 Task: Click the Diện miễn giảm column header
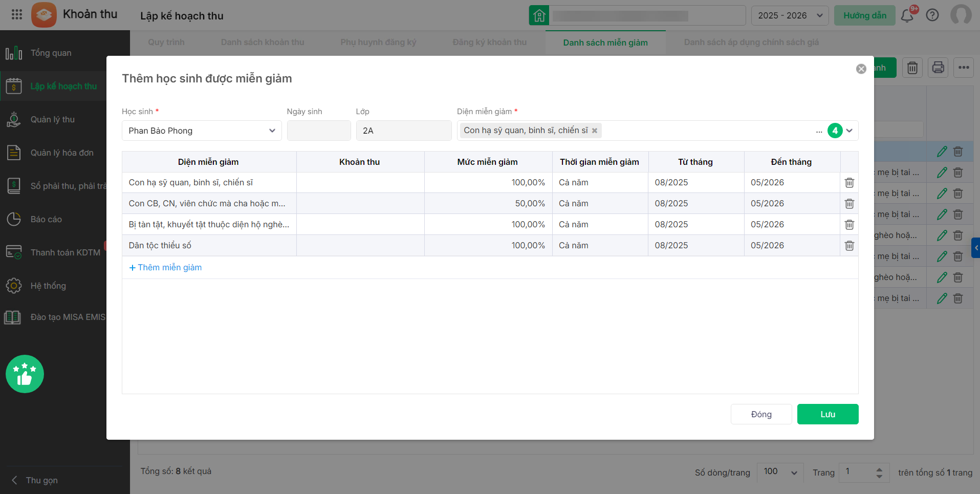(x=208, y=162)
